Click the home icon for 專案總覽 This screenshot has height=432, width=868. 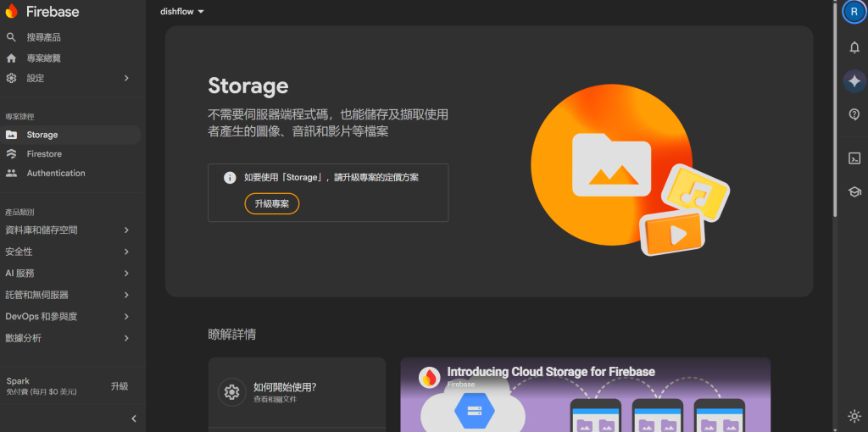click(x=11, y=58)
